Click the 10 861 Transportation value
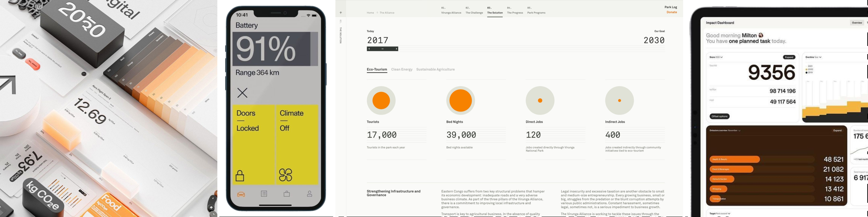 (833, 199)
